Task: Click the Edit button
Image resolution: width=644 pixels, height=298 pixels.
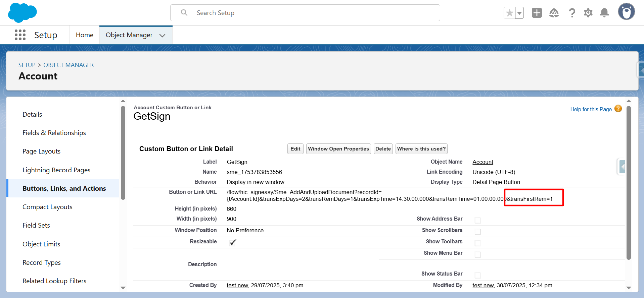Action: tap(295, 149)
